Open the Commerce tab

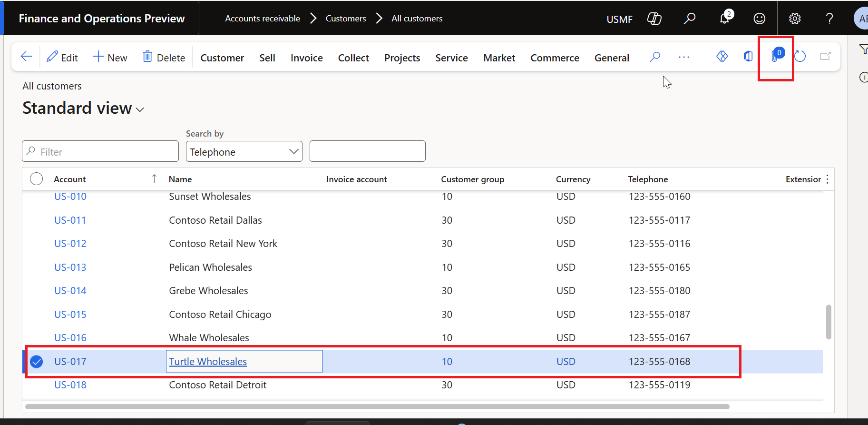(x=555, y=58)
